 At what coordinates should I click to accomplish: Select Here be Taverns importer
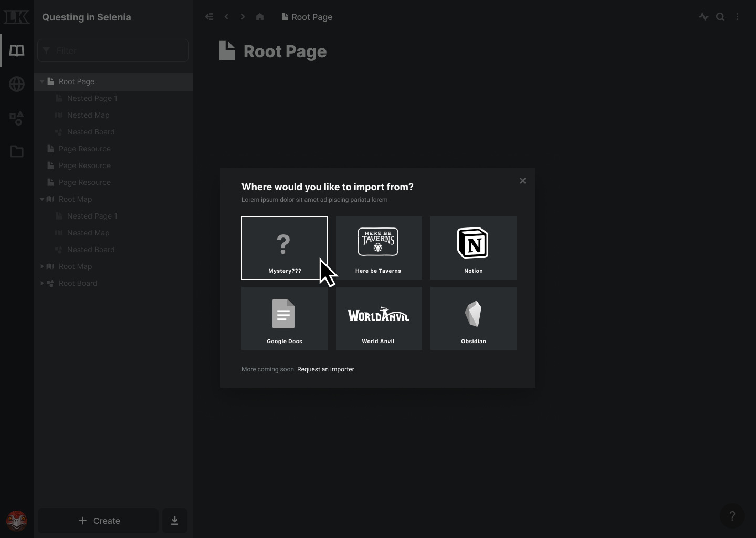point(379,248)
